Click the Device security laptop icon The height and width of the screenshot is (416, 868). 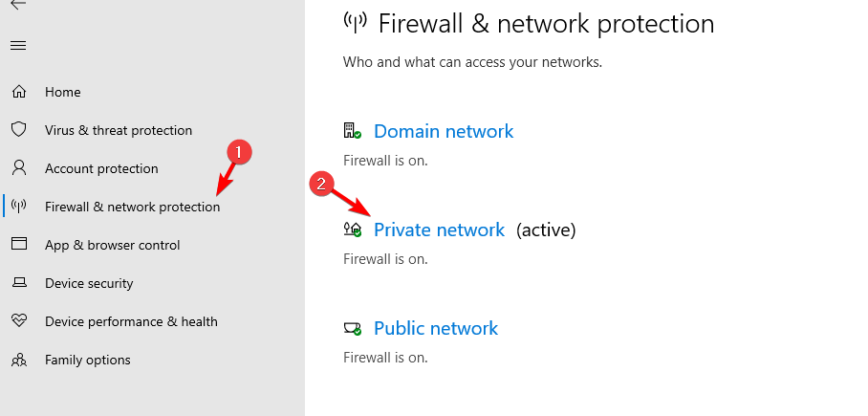tap(19, 282)
